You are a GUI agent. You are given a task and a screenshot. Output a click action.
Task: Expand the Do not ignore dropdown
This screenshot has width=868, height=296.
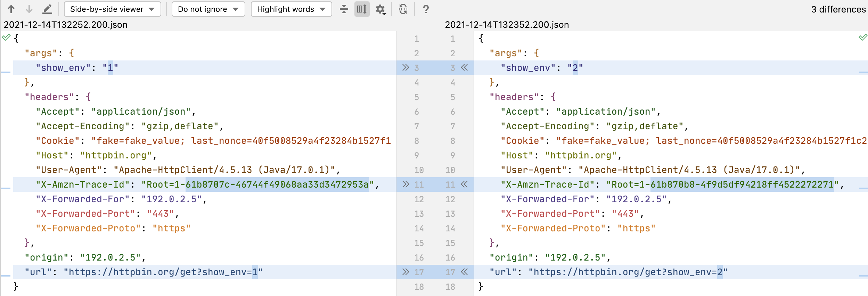(208, 9)
